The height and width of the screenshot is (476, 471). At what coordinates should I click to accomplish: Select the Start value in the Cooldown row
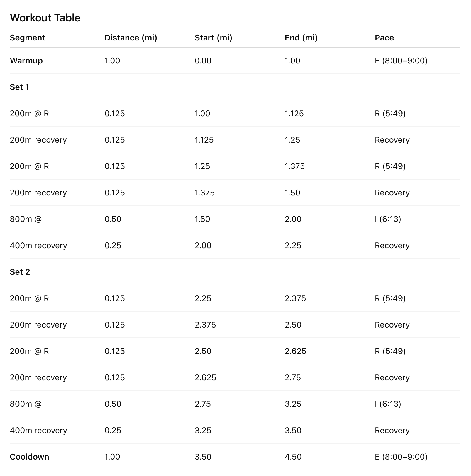[x=203, y=457]
